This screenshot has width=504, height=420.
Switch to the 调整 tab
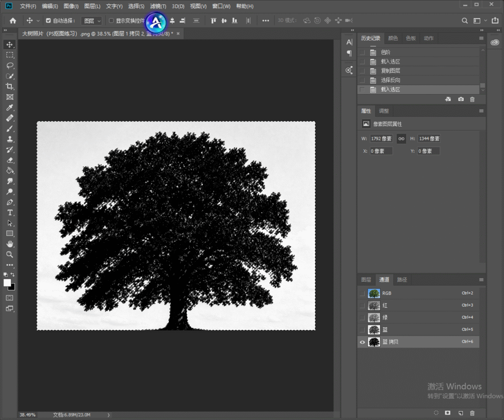coord(384,111)
